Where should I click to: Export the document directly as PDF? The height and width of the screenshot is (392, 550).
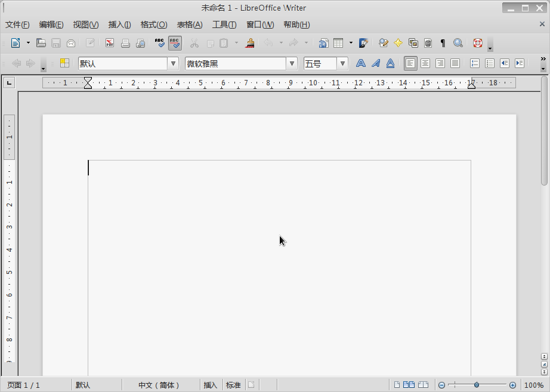coord(110,43)
